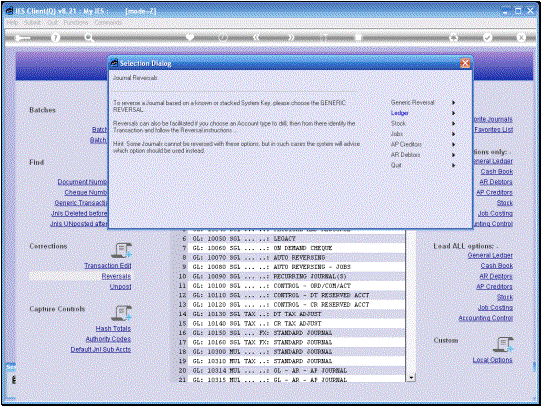541x406 pixels.
Task: Open the Reversals link
Action: [x=116, y=276]
